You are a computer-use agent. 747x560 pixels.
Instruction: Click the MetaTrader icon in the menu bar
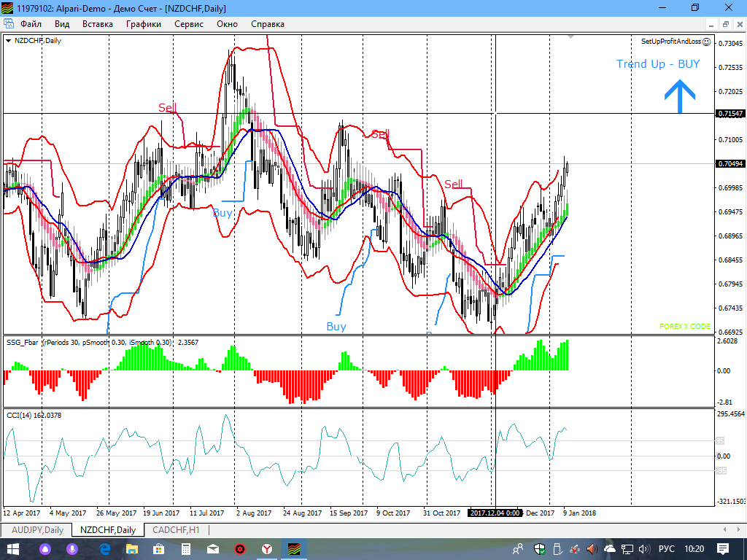(9, 24)
